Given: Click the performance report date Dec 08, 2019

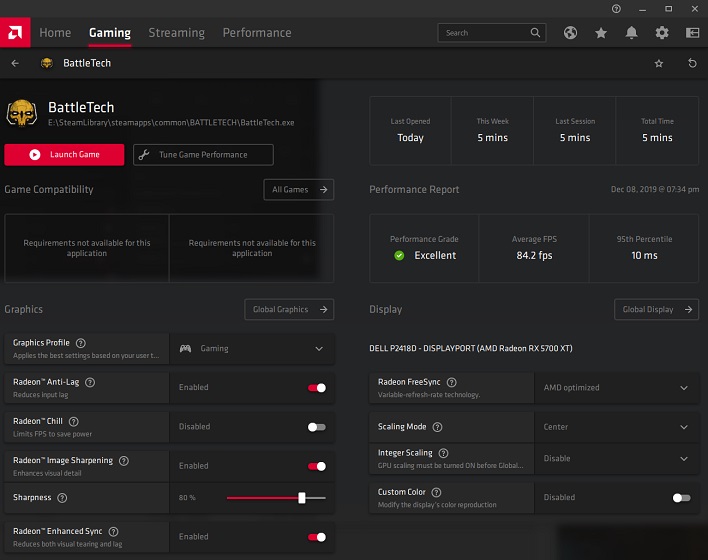Looking at the screenshot, I should click(x=655, y=189).
